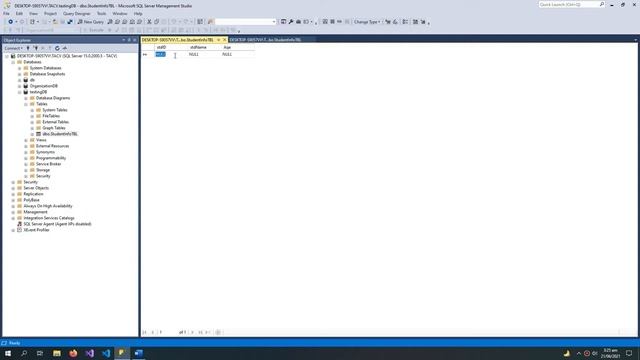Select the Replication folder
640x360 pixels.
[x=33, y=194]
